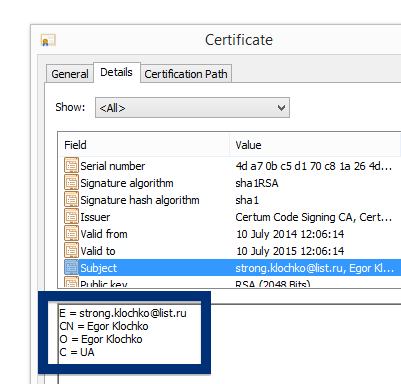Click the Value column header

(248, 145)
